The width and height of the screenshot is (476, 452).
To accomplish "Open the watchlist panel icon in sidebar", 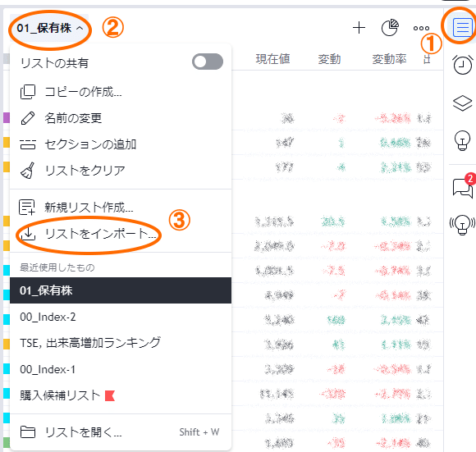I will click(x=462, y=27).
